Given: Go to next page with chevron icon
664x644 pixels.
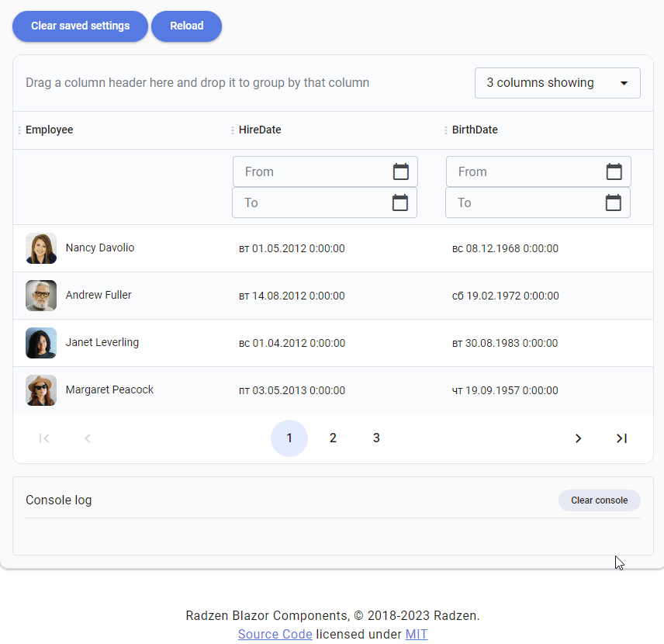Looking at the screenshot, I should 578,438.
